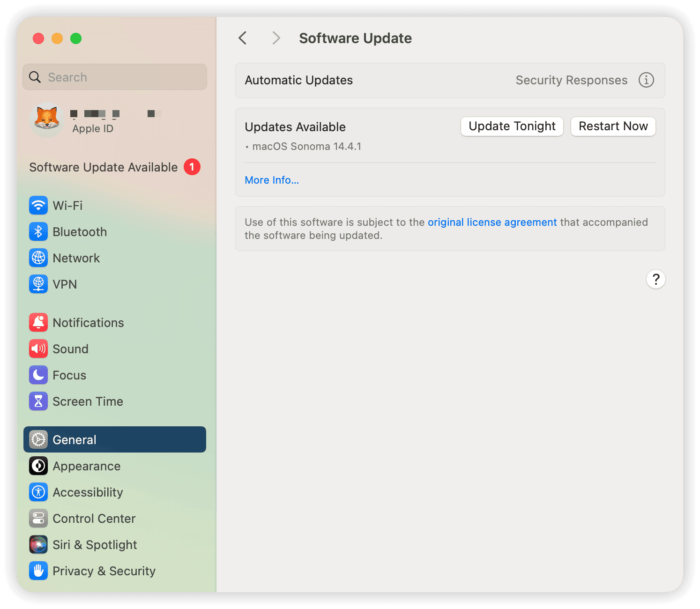Zoom window with the green button
Image resolution: width=700 pixels, height=609 pixels.
(x=76, y=38)
